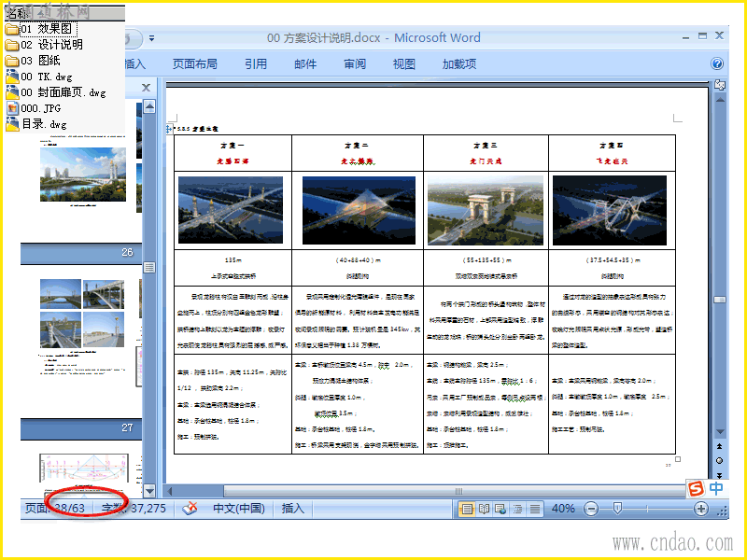Select the 02 设计说明 folder
Image resolution: width=747 pixels, height=560 pixels.
coord(44,45)
